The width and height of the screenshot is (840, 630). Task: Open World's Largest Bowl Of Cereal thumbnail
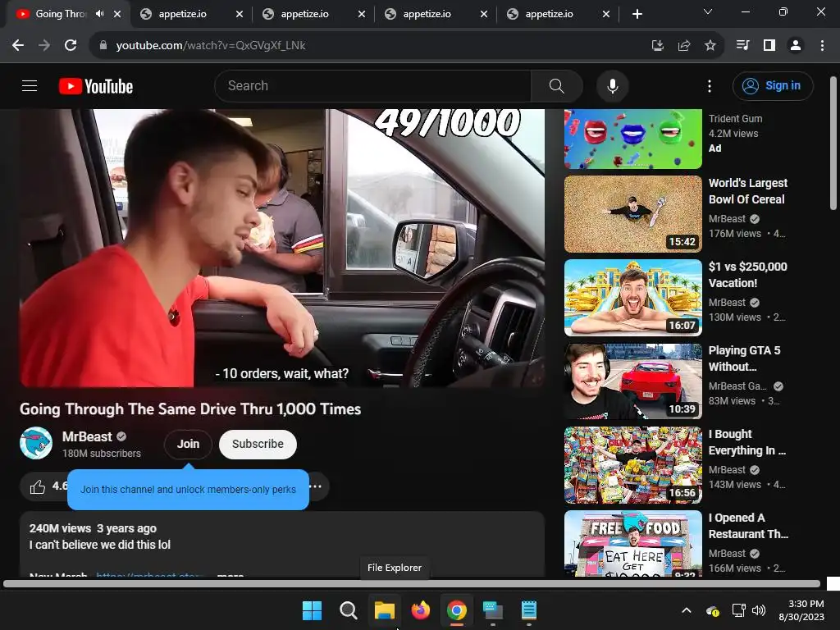pyautogui.click(x=632, y=214)
